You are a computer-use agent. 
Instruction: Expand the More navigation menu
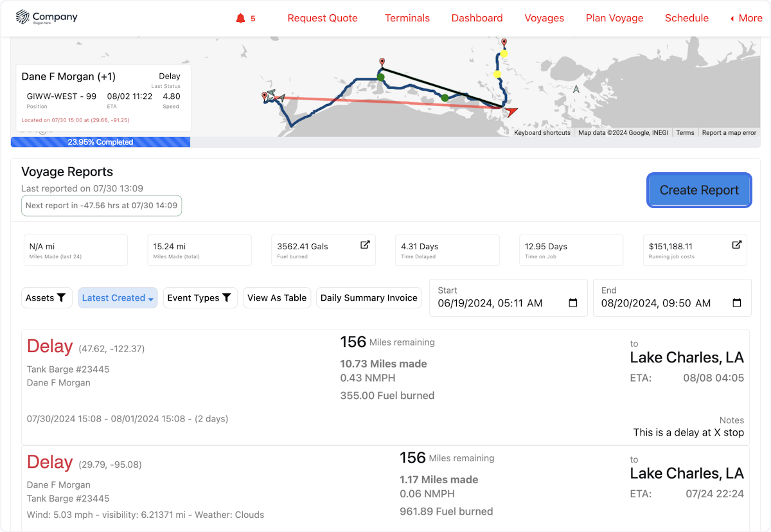point(746,18)
